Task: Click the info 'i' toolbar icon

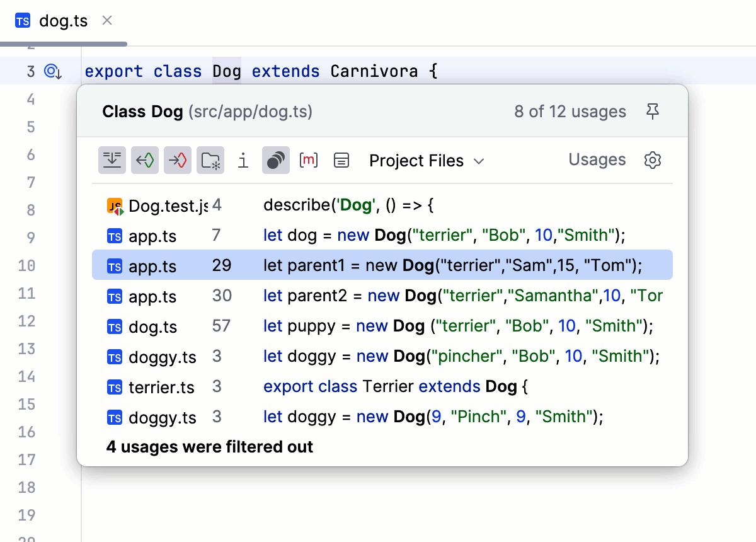Action: tap(243, 161)
